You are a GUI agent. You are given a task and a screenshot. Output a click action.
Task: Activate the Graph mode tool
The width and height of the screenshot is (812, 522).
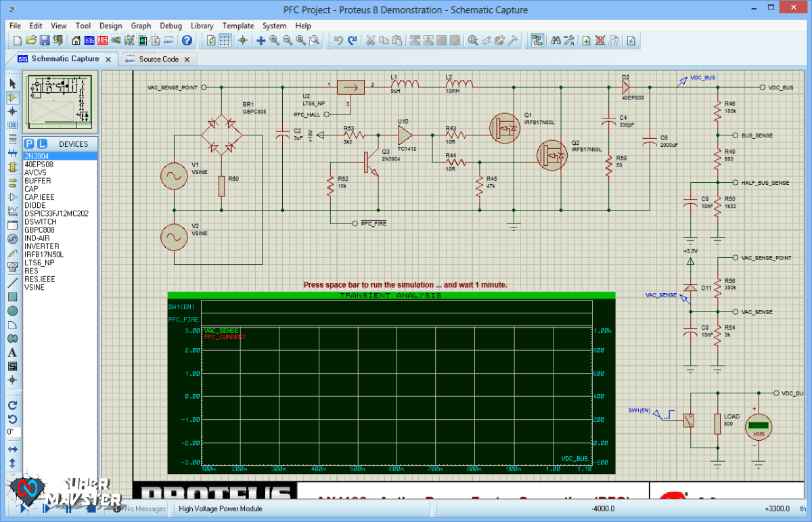pos(13,210)
